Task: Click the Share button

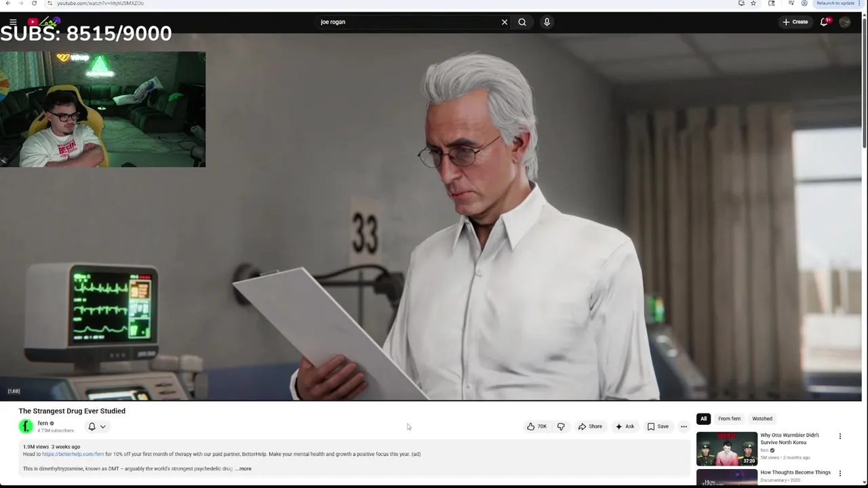Action: 590,426
